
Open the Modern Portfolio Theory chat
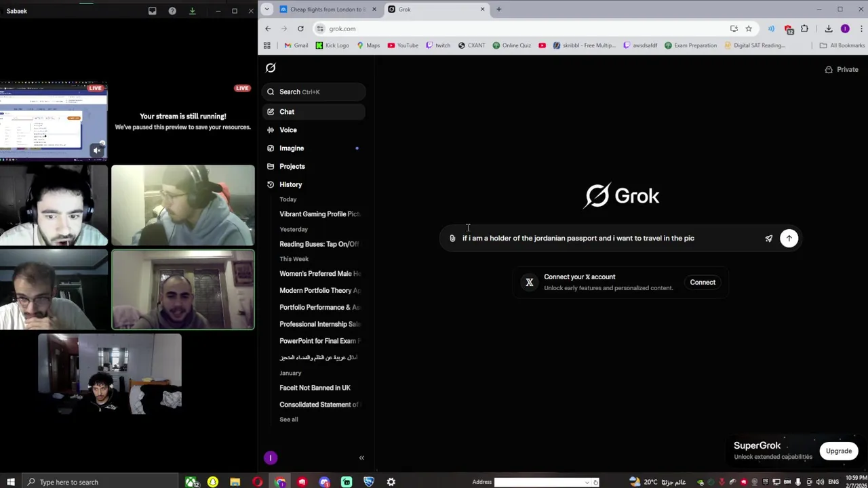(320, 291)
